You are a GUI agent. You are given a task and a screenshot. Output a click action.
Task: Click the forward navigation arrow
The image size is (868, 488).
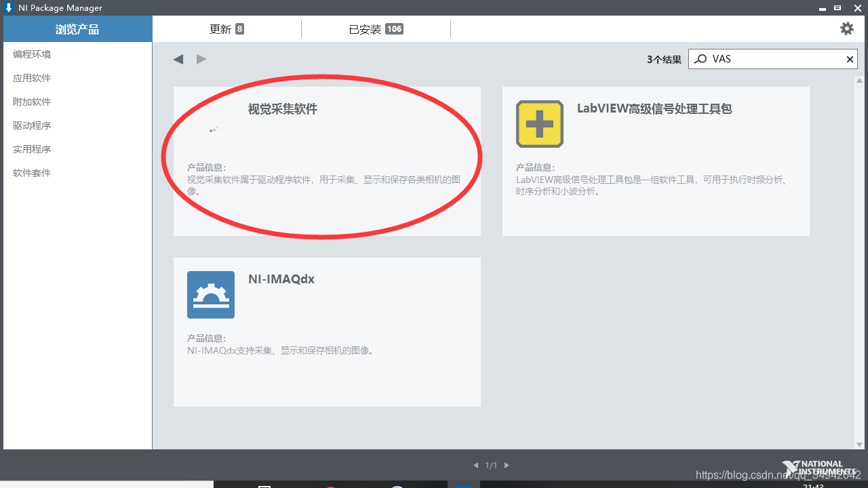click(x=201, y=59)
